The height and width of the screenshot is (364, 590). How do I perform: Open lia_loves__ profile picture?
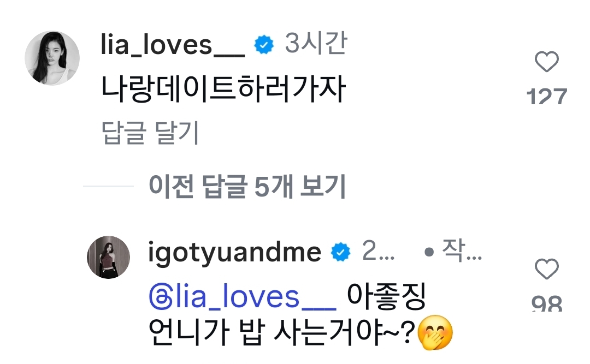tap(52, 58)
